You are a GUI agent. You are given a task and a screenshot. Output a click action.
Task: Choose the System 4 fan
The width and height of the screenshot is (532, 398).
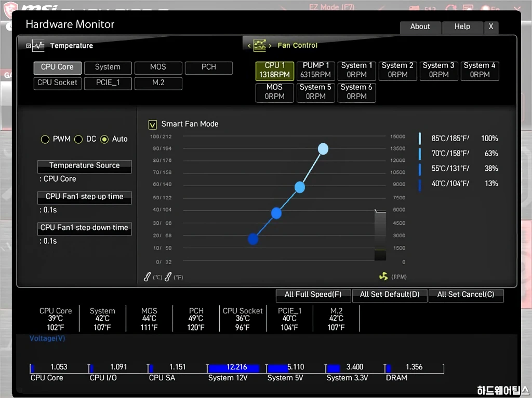click(x=480, y=71)
